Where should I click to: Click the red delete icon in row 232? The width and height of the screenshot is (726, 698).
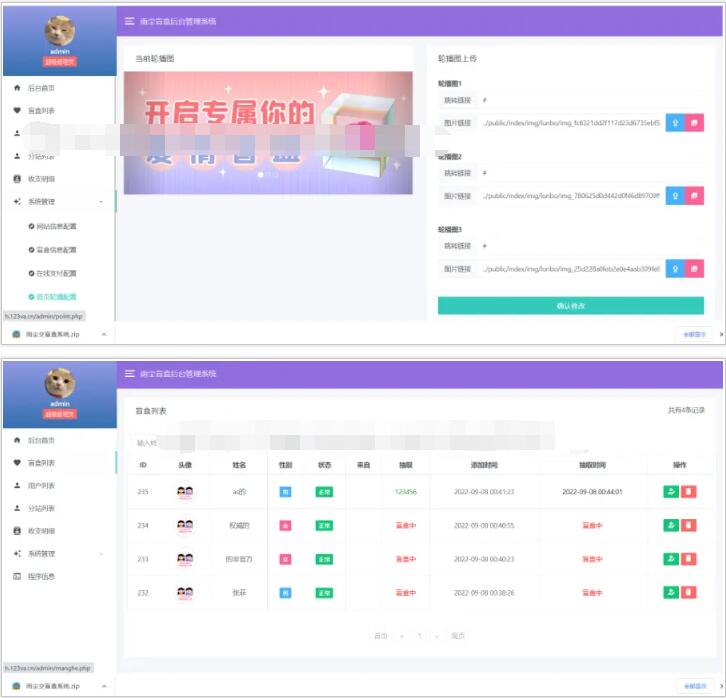pyautogui.click(x=688, y=592)
